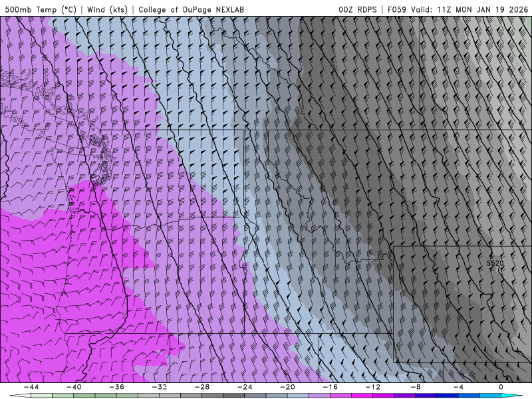The height and width of the screenshot is (399, 532).
Task: Click the '5520' height contour label
Action: coord(495,263)
